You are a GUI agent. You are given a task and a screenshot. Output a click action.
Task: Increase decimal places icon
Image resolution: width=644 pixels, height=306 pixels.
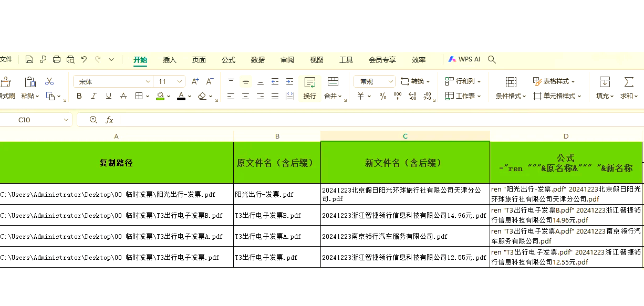[x=412, y=96]
